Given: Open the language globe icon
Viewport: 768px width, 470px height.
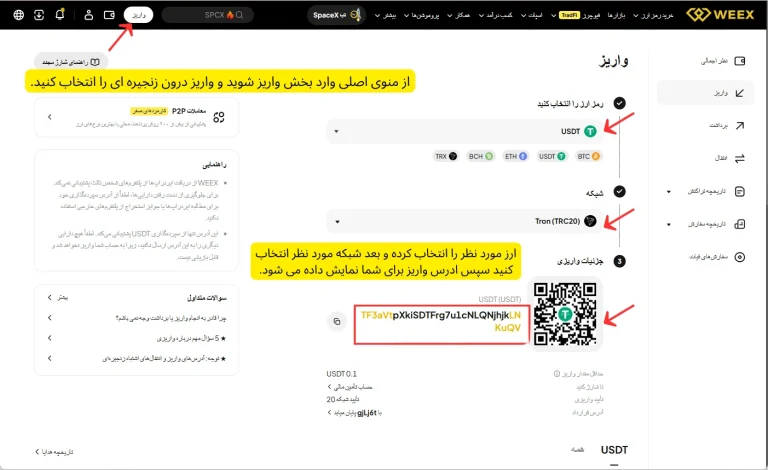Looking at the screenshot, I should click(19, 15).
